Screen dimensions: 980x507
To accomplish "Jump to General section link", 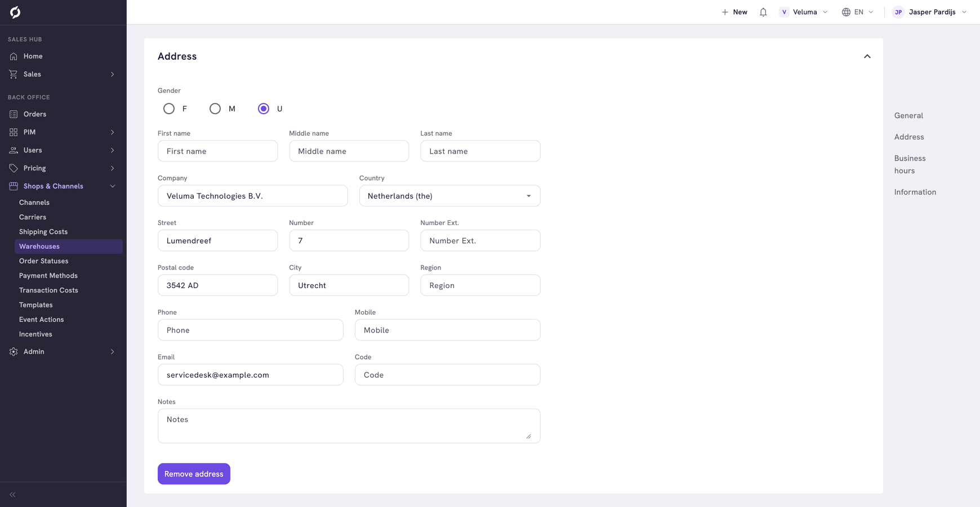I will pyautogui.click(x=908, y=115).
